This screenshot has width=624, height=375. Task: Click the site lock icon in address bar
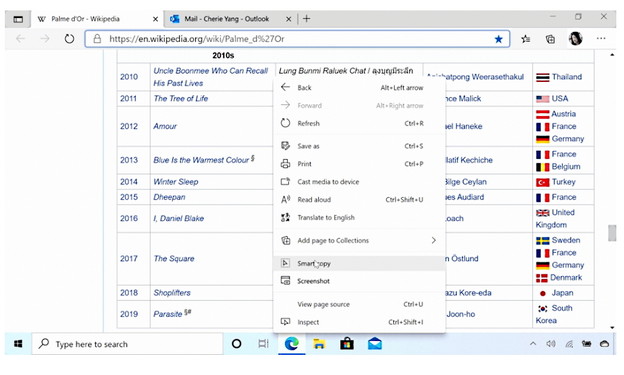click(x=97, y=39)
